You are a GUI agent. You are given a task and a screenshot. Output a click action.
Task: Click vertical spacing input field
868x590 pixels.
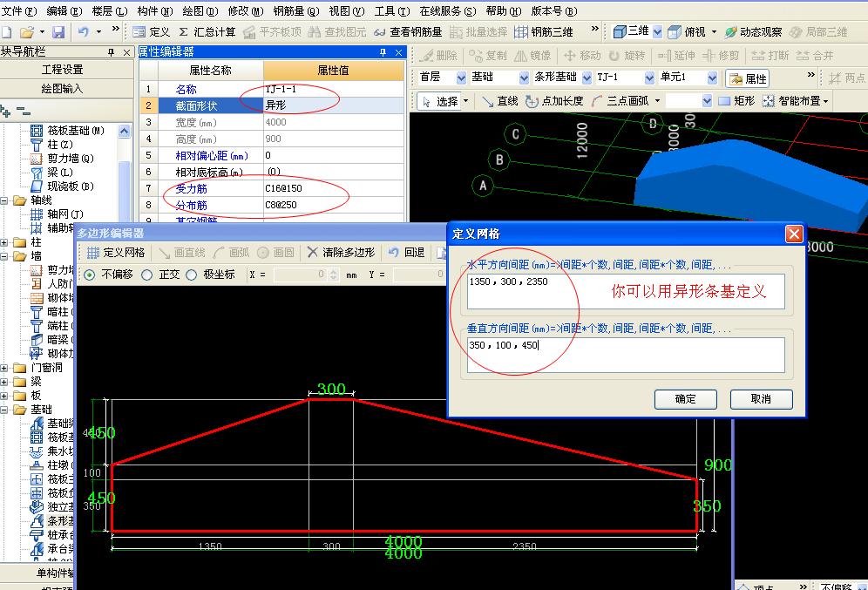[x=626, y=356]
